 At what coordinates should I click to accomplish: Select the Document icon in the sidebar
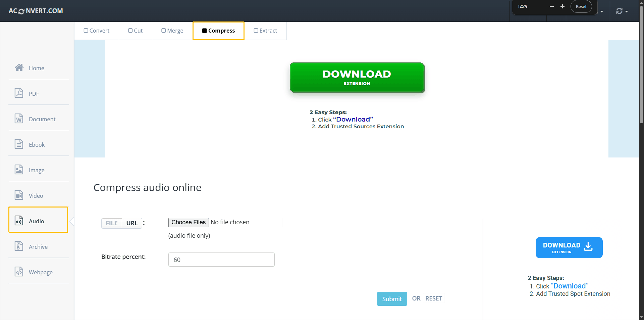click(x=19, y=119)
